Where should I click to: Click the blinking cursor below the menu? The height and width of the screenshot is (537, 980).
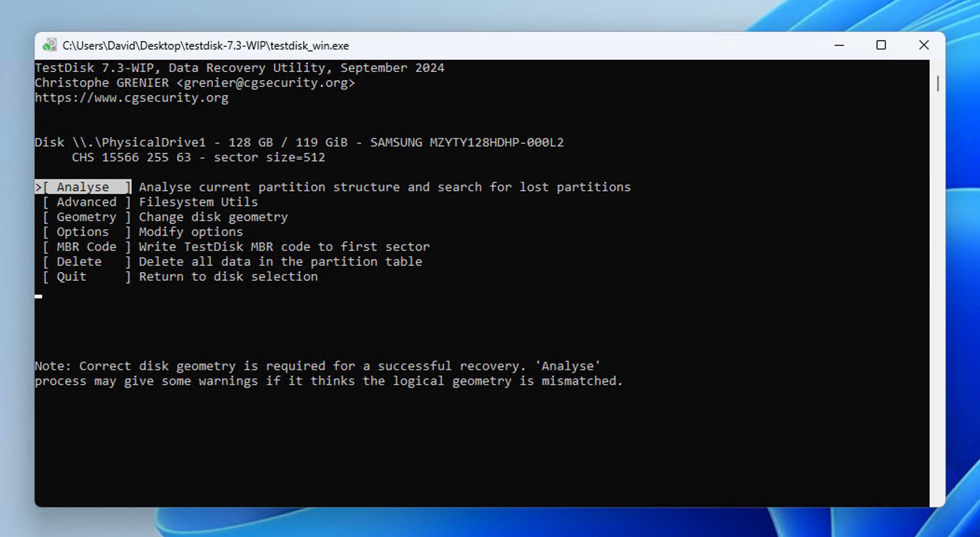pyautogui.click(x=39, y=296)
